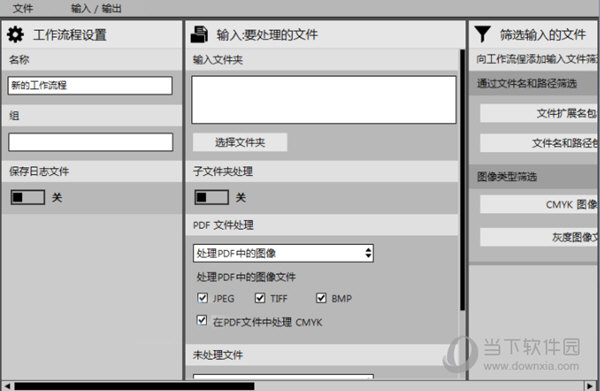This screenshot has height=391, width=600.
Task: Click the 输入文件夹 list box
Action: click(324, 99)
